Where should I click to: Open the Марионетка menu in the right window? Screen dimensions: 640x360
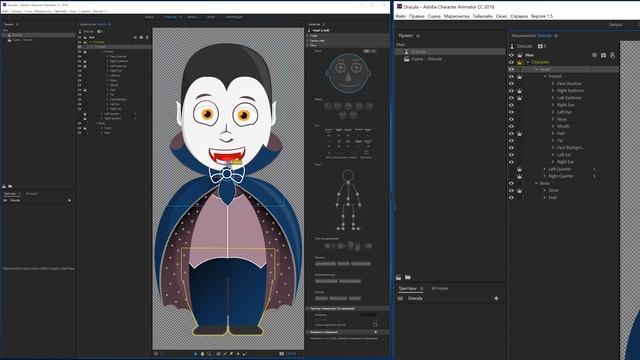[x=456, y=16]
